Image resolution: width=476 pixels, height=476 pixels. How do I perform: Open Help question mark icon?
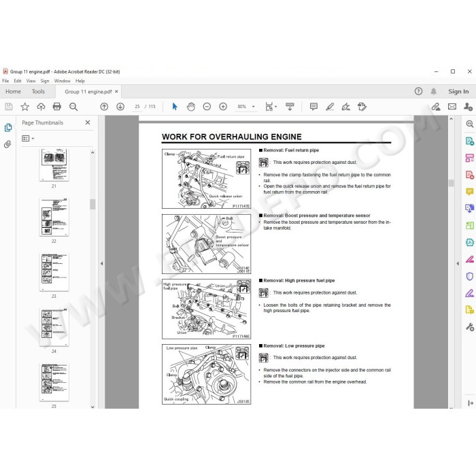coord(418,91)
